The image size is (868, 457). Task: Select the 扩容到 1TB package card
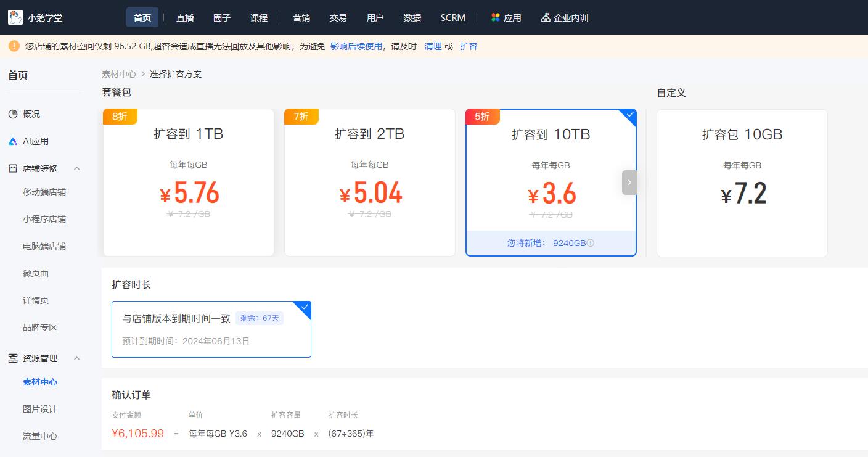[189, 183]
